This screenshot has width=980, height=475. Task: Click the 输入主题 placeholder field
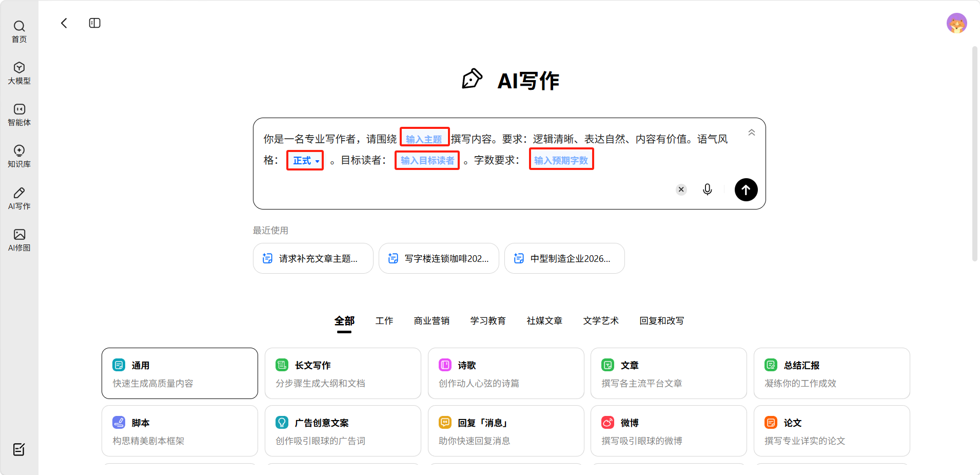click(x=425, y=138)
